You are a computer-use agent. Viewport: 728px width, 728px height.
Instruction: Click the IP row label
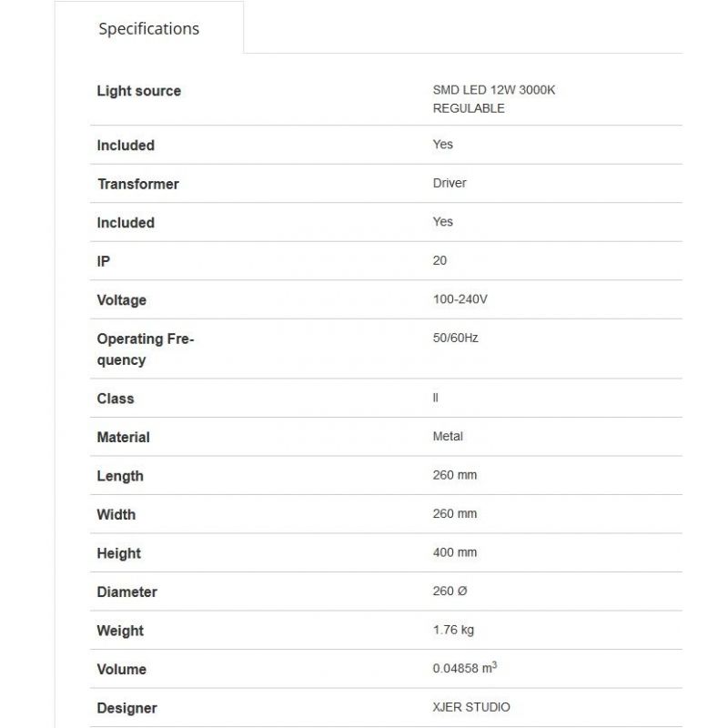[x=104, y=261]
